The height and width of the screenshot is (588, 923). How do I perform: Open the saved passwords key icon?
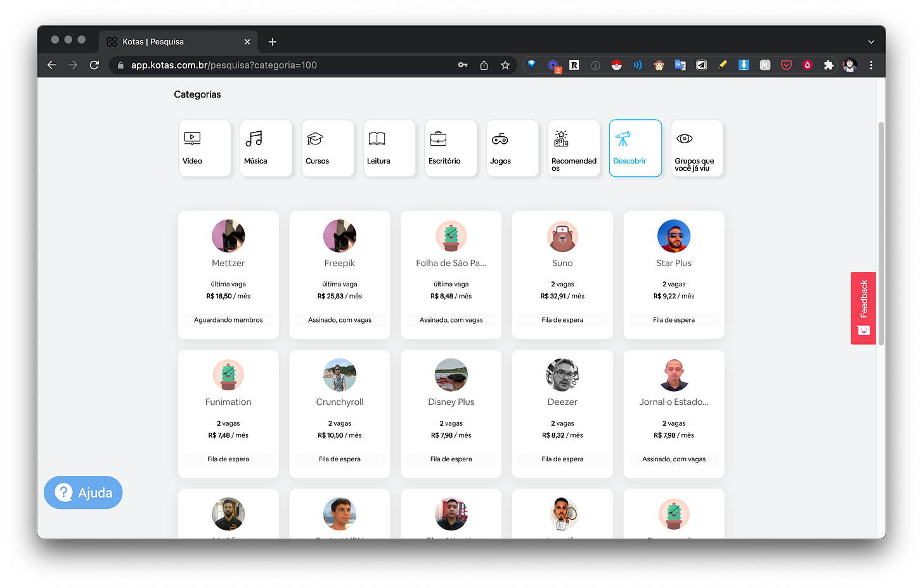click(x=463, y=65)
